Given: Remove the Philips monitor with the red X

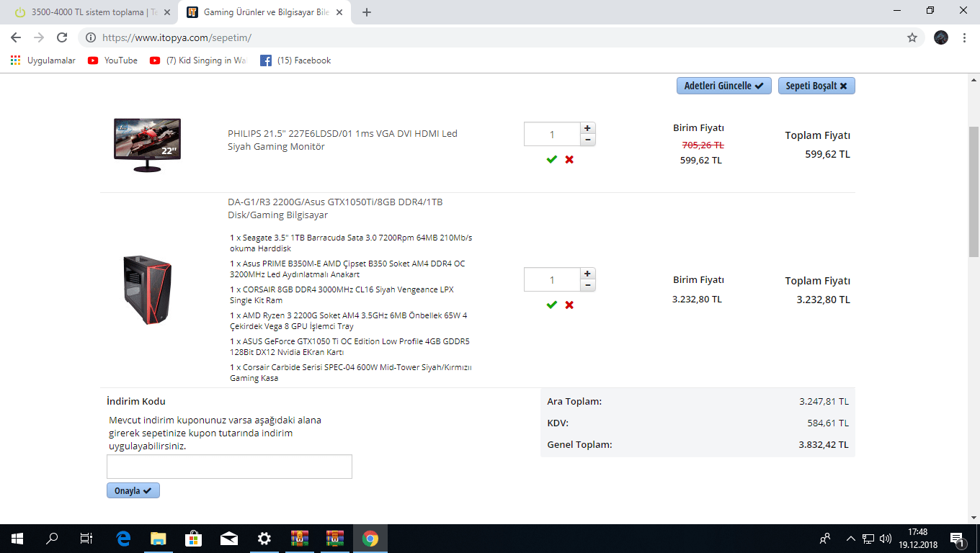Looking at the screenshot, I should [569, 159].
